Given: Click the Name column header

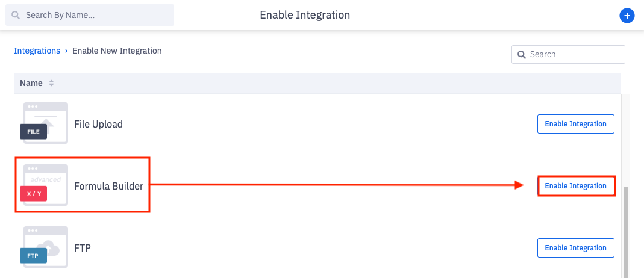Looking at the screenshot, I should coord(31,83).
